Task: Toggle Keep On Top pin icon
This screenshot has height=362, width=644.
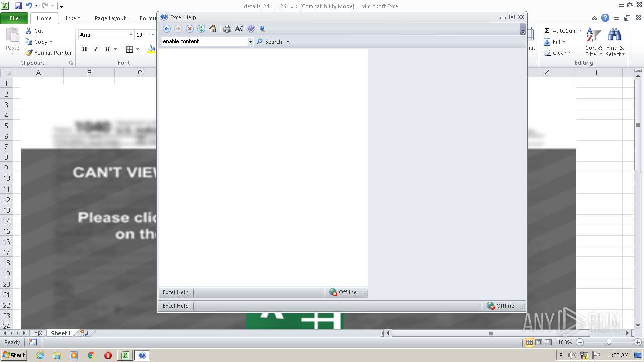Action: click(262, 29)
